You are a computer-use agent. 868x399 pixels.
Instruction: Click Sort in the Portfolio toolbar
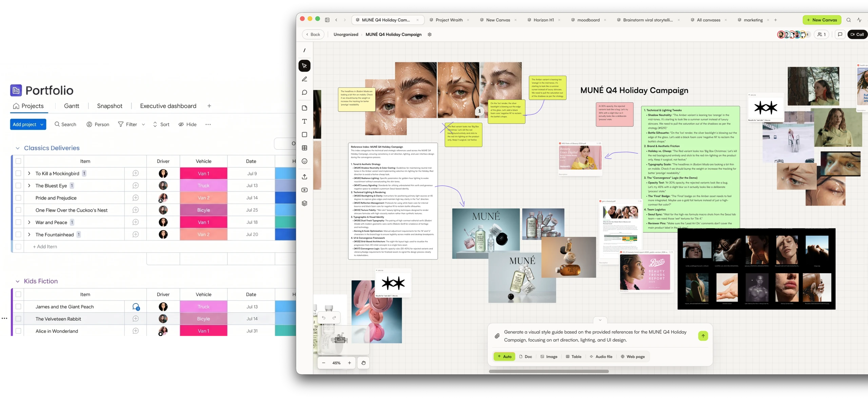(161, 125)
